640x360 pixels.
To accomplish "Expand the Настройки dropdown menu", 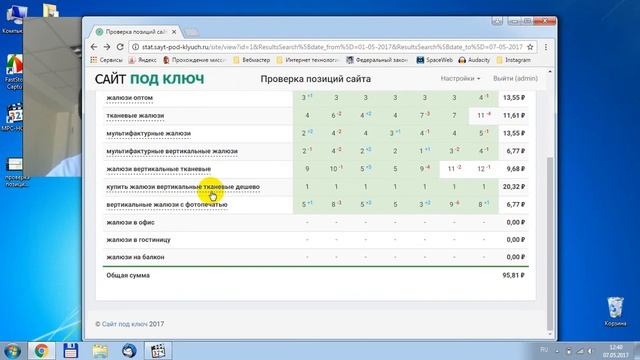I will pos(460,78).
